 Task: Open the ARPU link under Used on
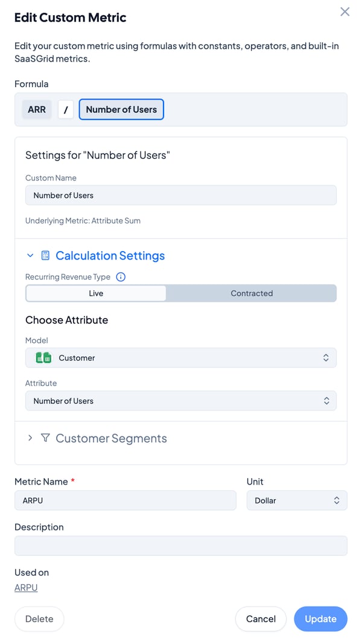[25, 587]
